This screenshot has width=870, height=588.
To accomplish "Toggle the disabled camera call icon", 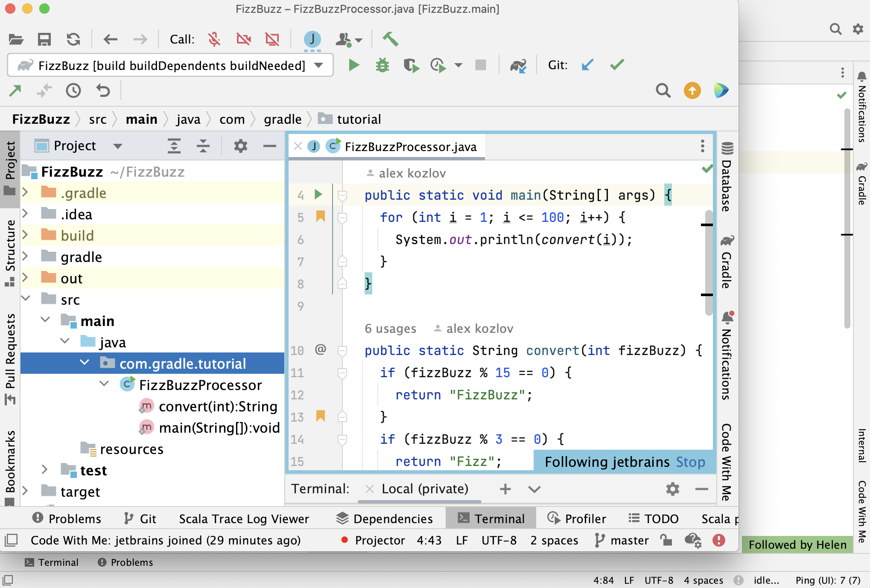I will pos(244,40).
